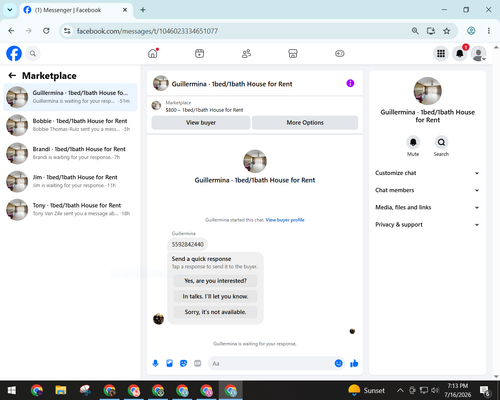500x400 pixels.
Task: Click the Aa message input field
Action: click(x=272, y=363)
